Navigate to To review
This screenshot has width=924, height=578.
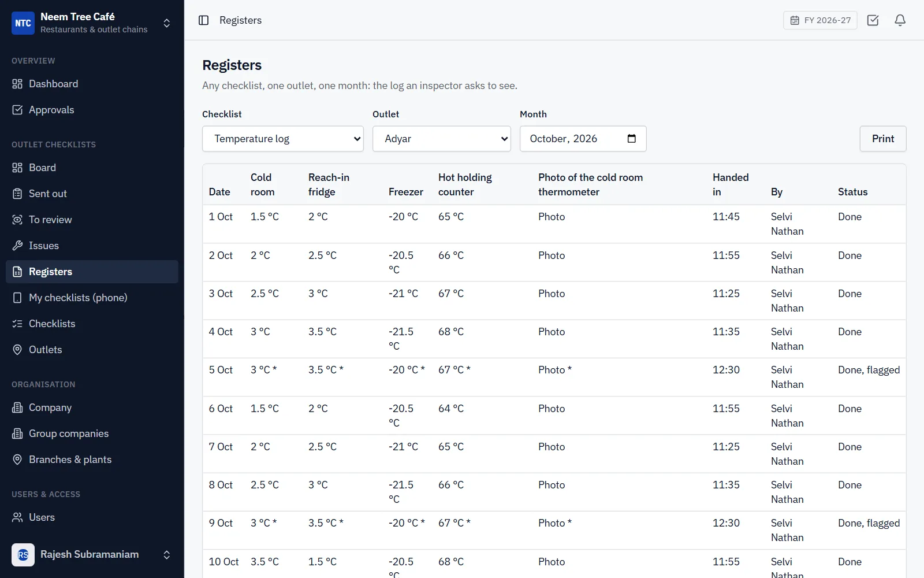pos(92,220)
